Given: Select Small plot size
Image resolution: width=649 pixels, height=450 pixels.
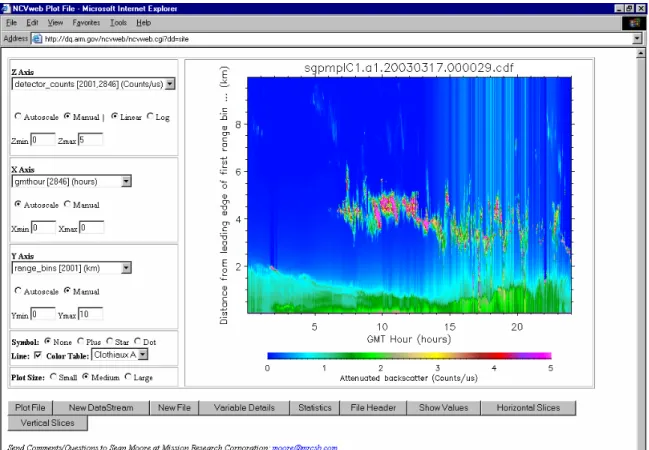Looking at the screenshot, I should click(x=53, y=377).
